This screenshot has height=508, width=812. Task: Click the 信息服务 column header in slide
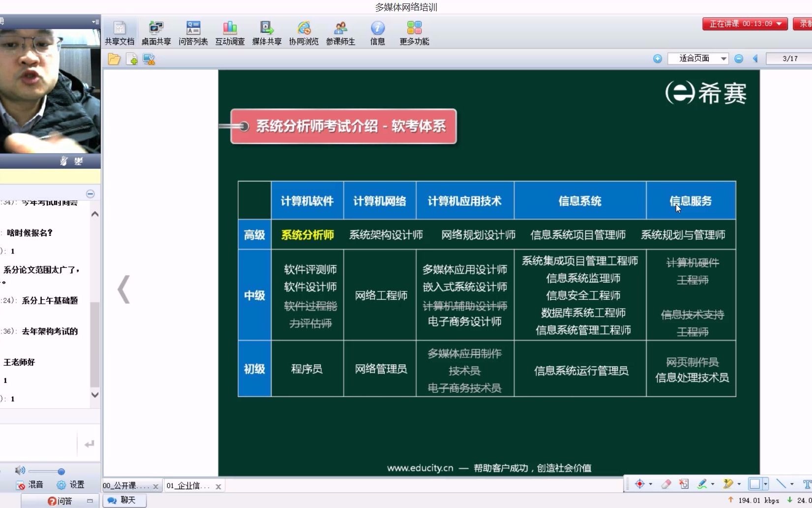tap(691, 201)
